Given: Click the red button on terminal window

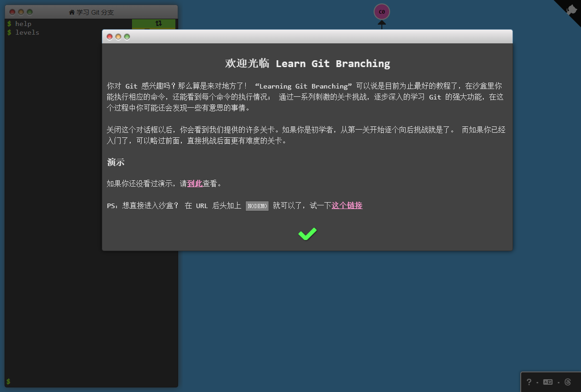Looking at the screenshot, I should point(12,12).
